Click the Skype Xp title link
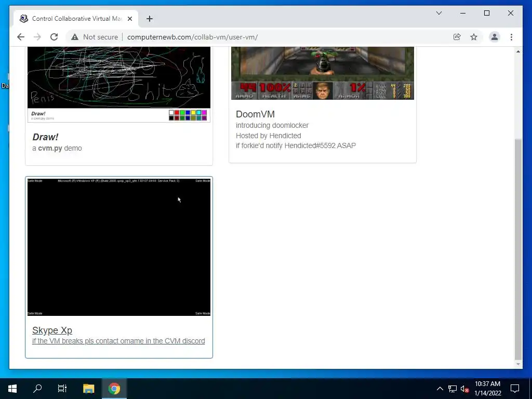Viewport: 532px width, 399px height. coord(52,330)
